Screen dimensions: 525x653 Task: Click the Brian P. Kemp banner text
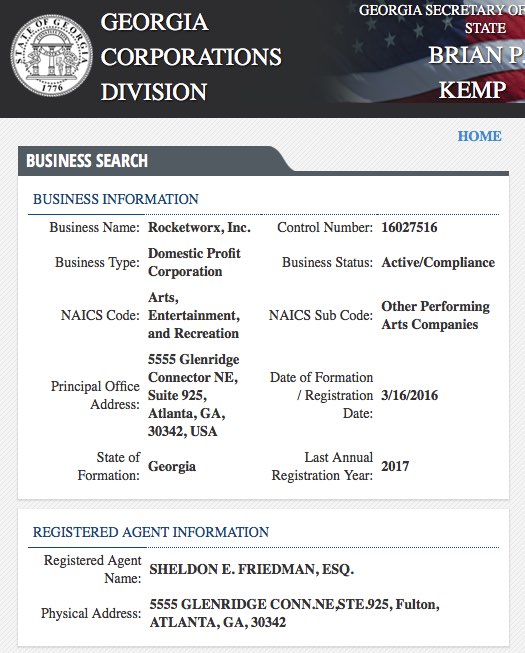(474, 72)
